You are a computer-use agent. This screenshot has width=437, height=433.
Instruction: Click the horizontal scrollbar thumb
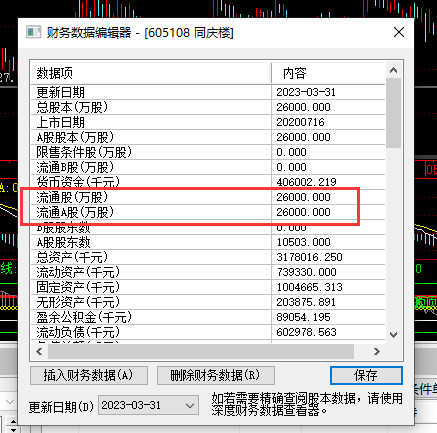(x=201, y=351)
